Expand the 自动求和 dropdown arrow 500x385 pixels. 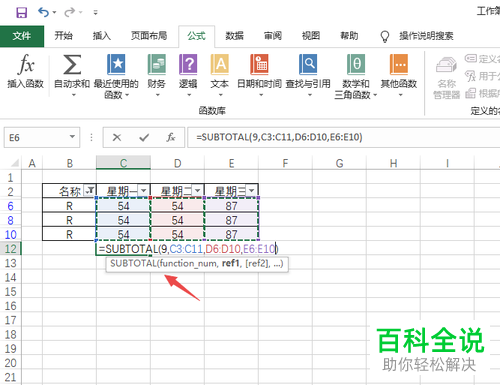point(74,95)
